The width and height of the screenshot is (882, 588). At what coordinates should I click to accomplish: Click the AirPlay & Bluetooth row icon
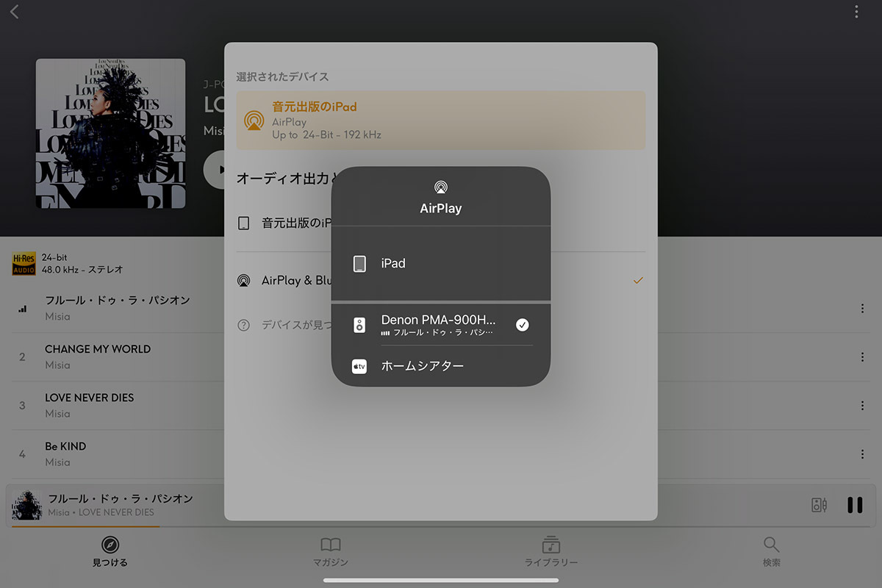[x=244, y=281]
